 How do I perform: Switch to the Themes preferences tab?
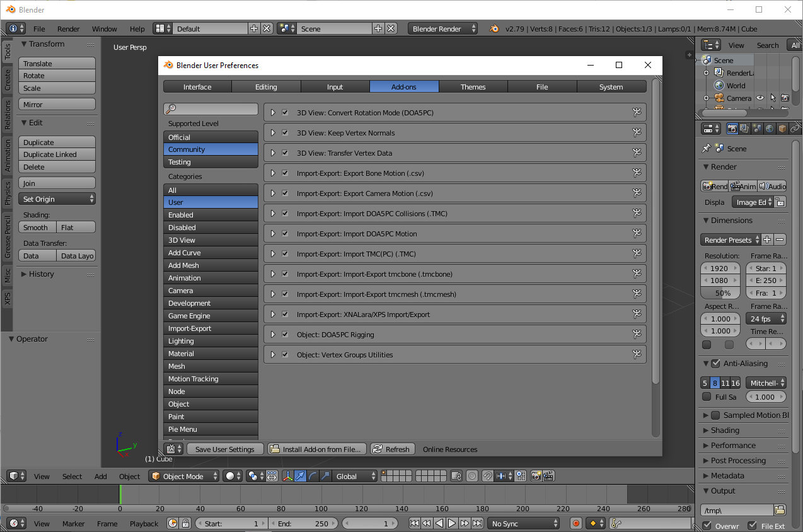tap(473, 87)
